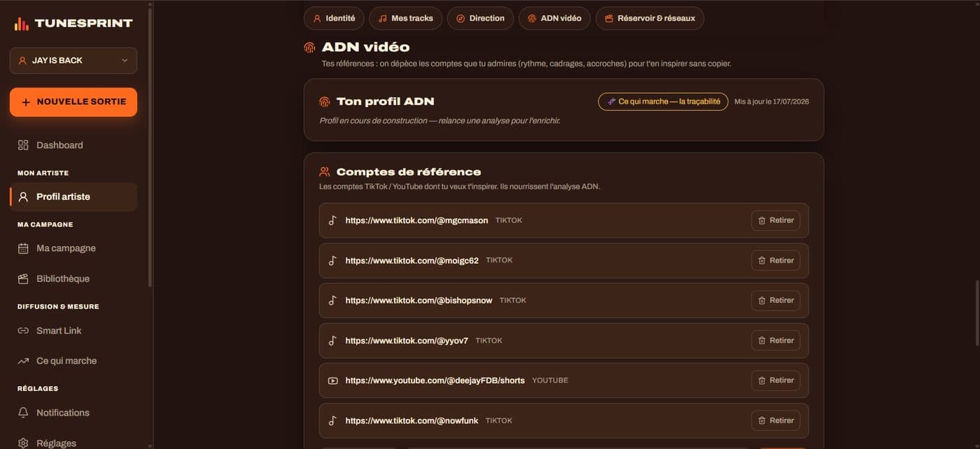This screenshot has width=980, height=449.
Task: Click the YOUTUBE platform label in deejayFDB row
Action: click(550, 380)
